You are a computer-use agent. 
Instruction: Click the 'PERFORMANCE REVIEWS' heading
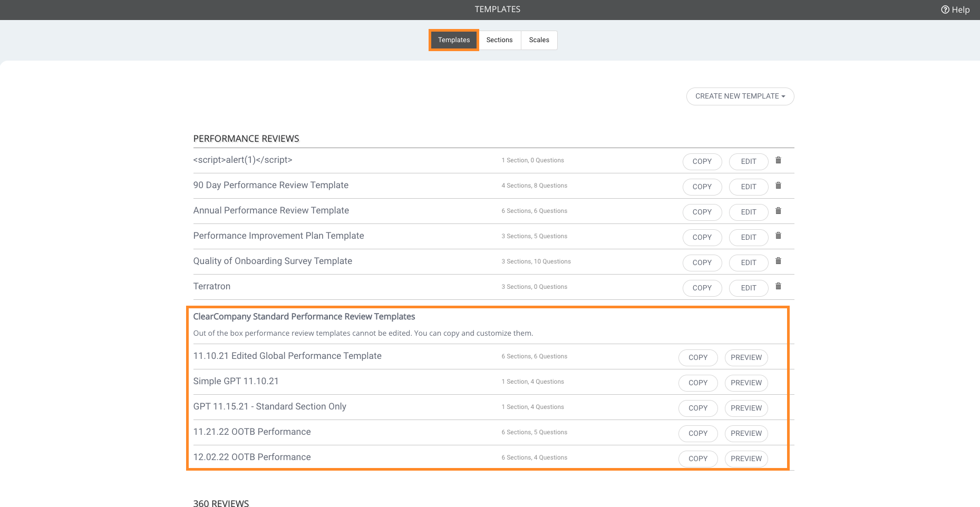point(246,139)
